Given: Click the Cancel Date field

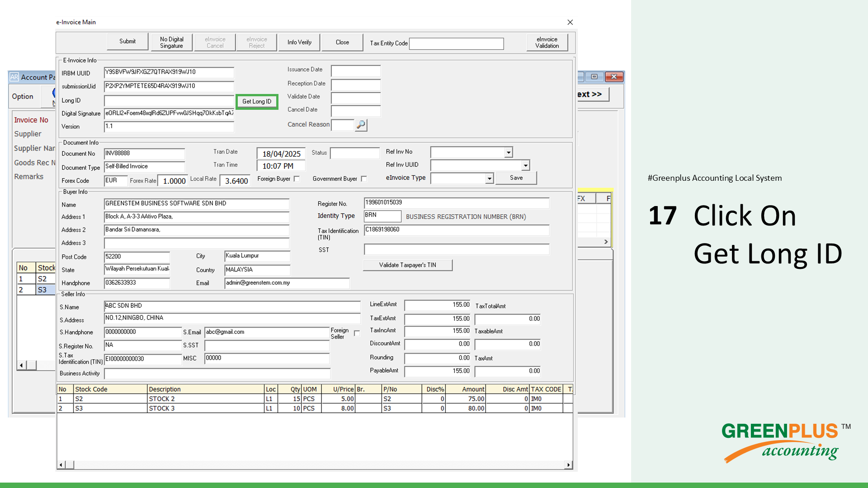Looking at the screenshot, I should (x=356, y=111).
